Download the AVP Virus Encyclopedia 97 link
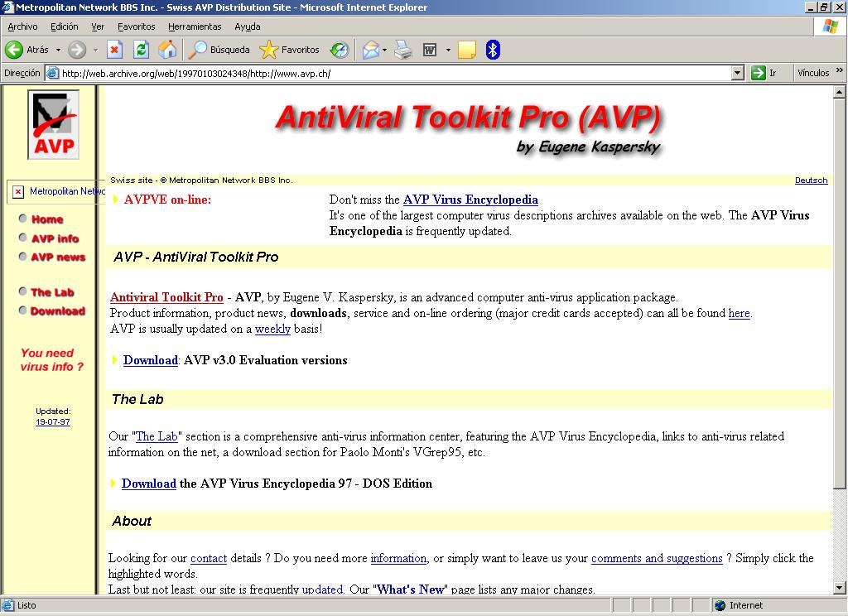The width and height of the screenshot is (848, 616). (x=149, y=484)
